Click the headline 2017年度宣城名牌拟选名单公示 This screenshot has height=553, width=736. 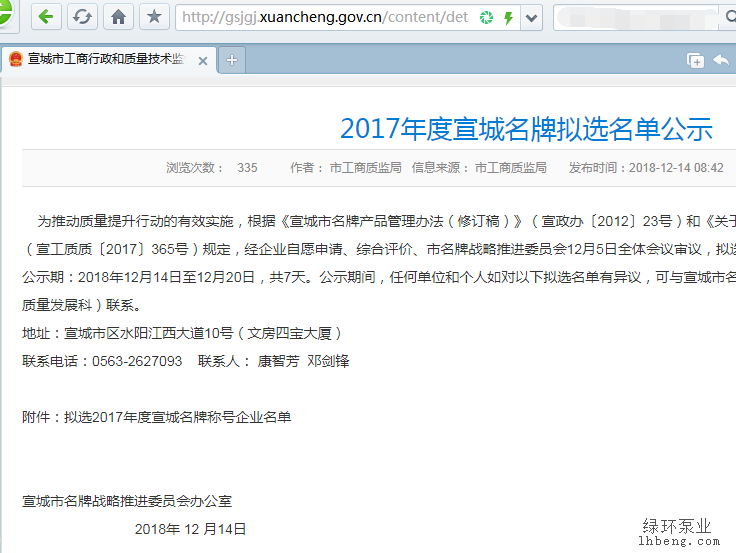tap(525, 129)
